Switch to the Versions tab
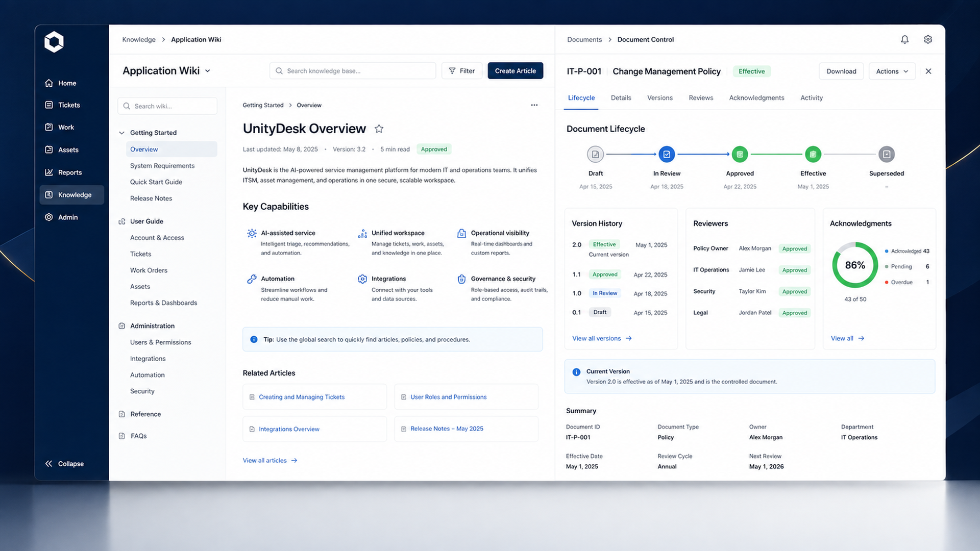This screenshot has width=980, height=551. point(659,98)
